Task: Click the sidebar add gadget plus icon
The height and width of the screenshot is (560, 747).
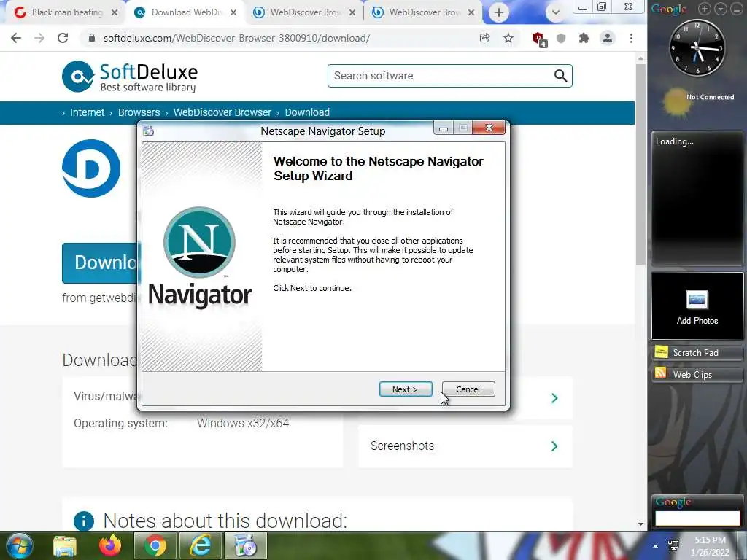Action: pyautogui.click(x=705, y=8)
